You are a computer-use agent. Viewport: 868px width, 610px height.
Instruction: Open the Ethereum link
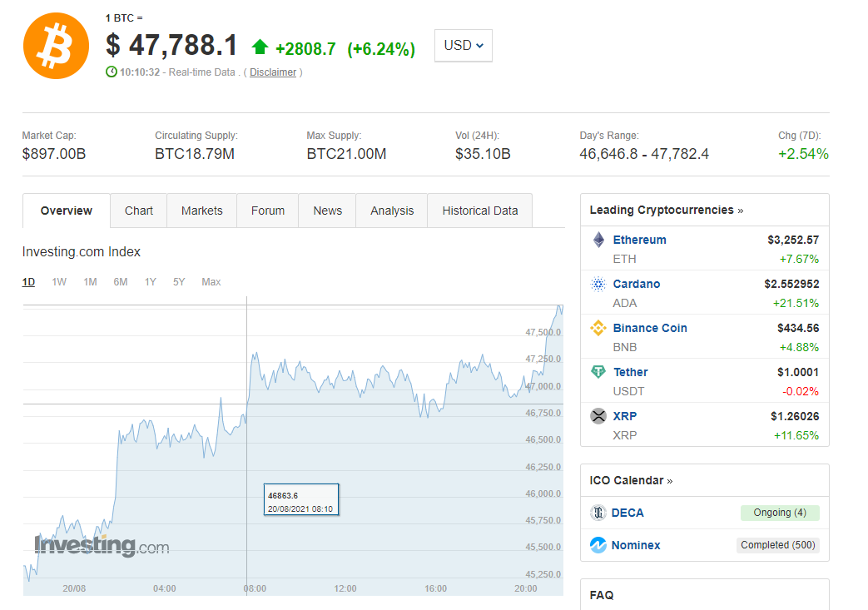pyautogui.click(x=639, y=240)
